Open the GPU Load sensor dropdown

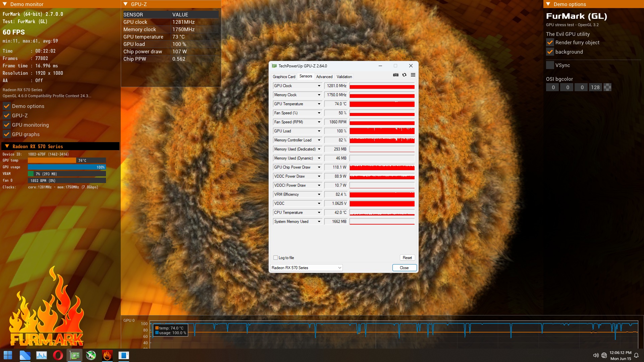319,131
